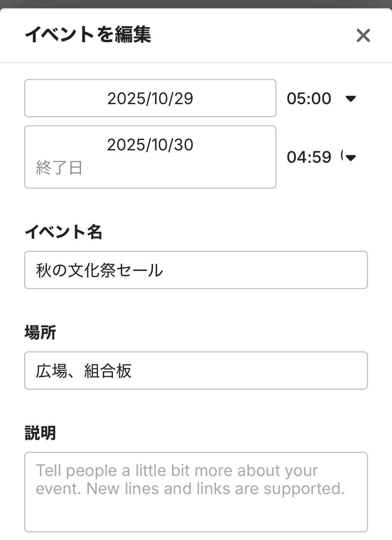Open the start time dropdown arrow beside 05:00

click(350, 98)
